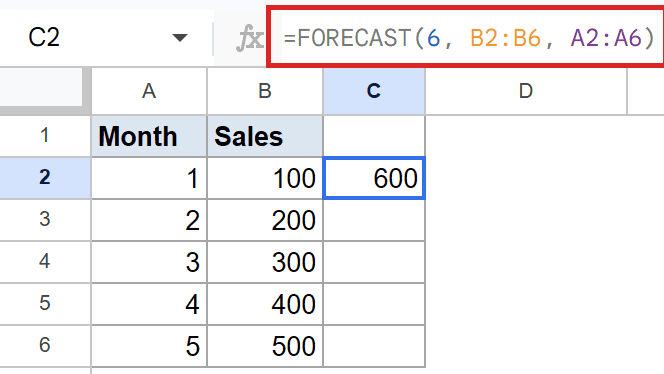
Task: Click the Sales cell containing 500
Action: 265,345
